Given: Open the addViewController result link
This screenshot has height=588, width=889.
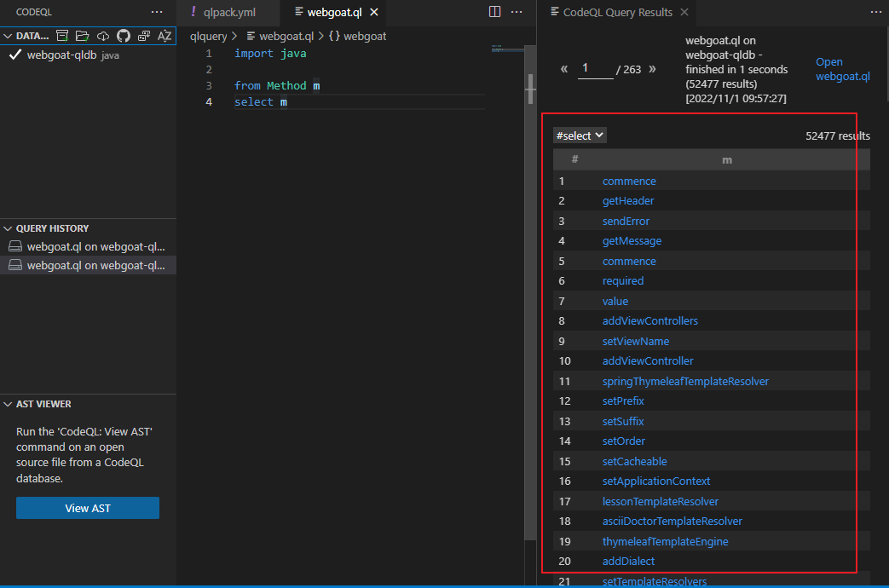Looking at the screenshot, I should pos(648,361).
